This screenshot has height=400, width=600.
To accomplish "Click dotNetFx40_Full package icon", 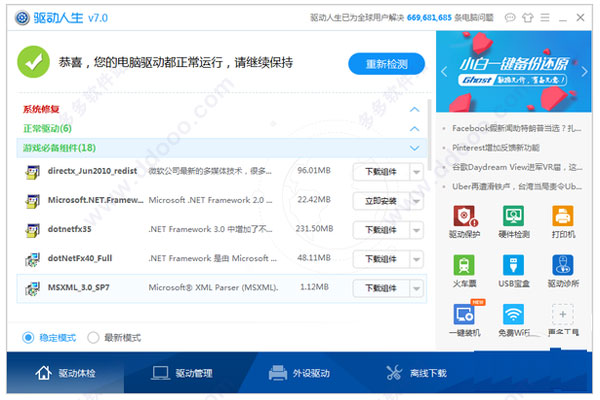I will tap(33, 259).
